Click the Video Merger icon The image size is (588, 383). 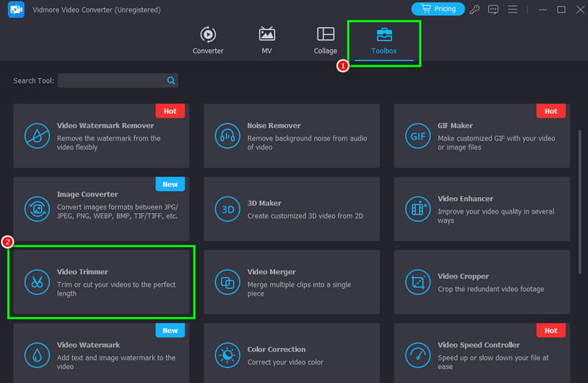[x=227, y=282]
